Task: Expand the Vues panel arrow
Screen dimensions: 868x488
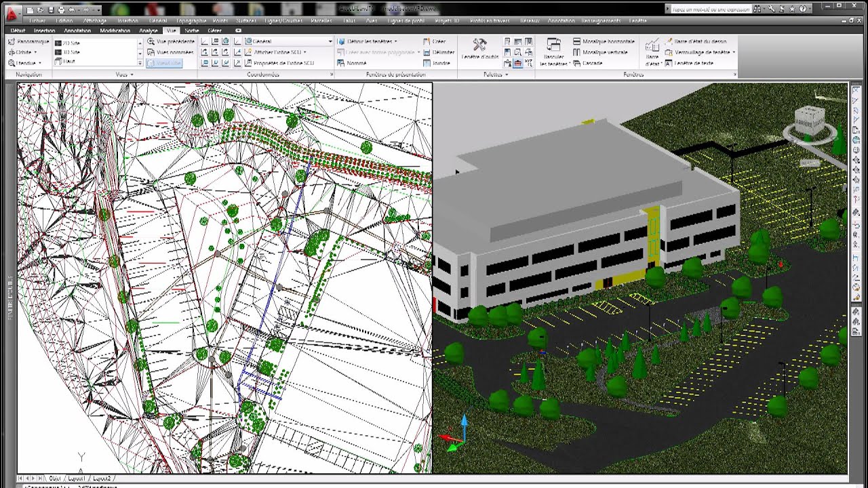Action: click(131, 75)
